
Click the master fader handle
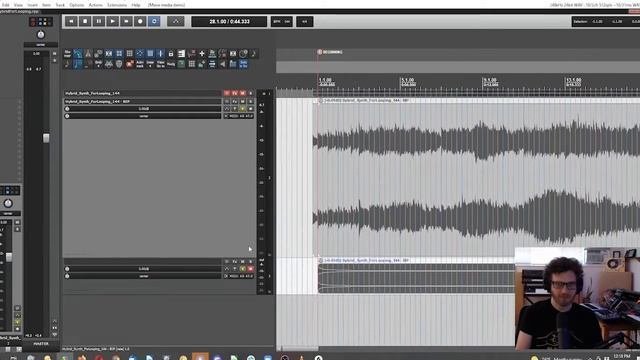click(46, 138)
